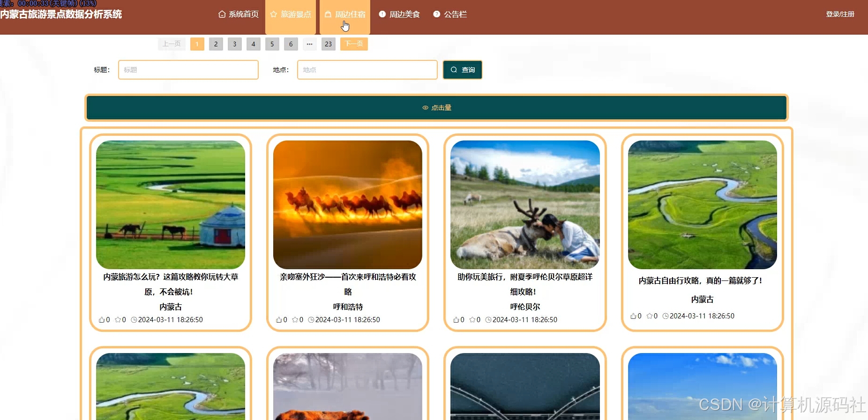This screenshot has width=868, height=420.
Task: Click the clock icon on the 内蒙古自由行攻略 card
Action: click(666, 316)
